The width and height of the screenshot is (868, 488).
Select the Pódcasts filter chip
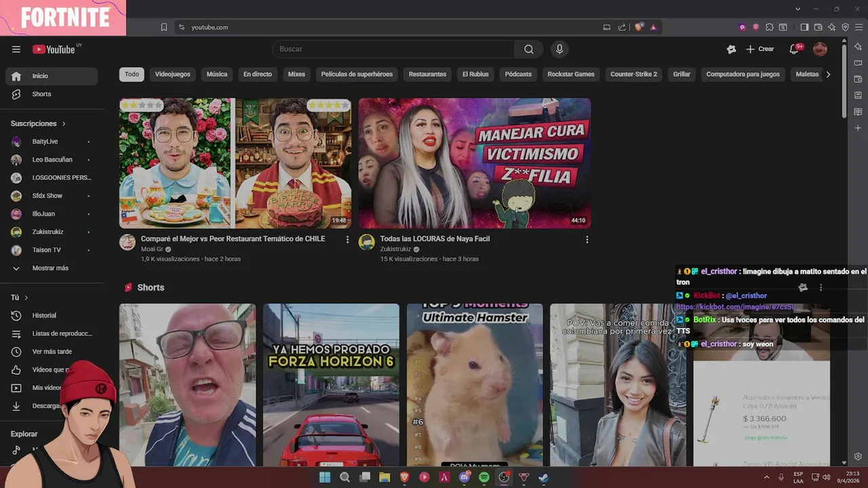(x=518, y=75)
